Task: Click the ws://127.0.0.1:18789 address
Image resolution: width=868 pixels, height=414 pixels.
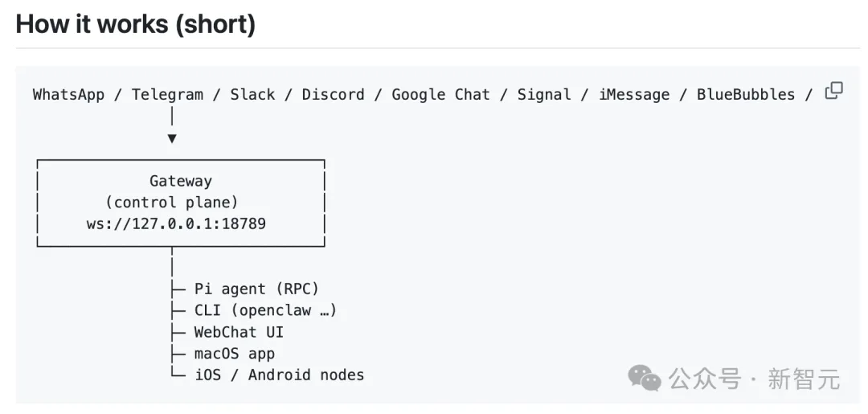Action: point(176,224)
